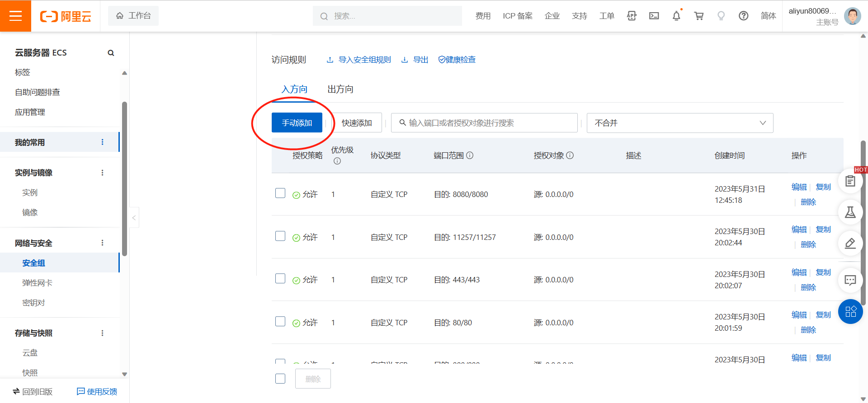This screenshot has width=868, height=403.
Task: Collapse the left sidebar panel arrow
Action: 134,218
